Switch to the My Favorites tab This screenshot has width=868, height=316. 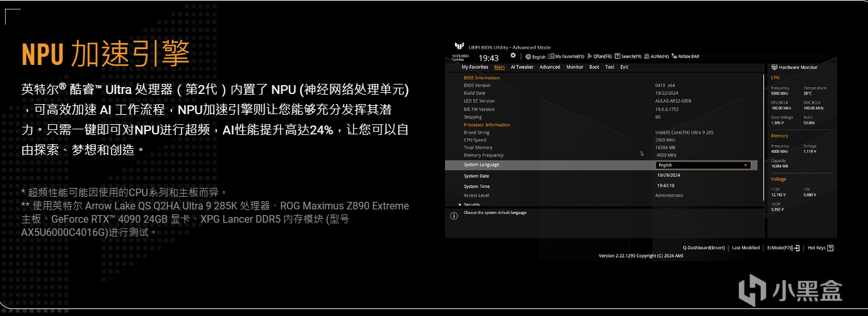click(475, 67)
